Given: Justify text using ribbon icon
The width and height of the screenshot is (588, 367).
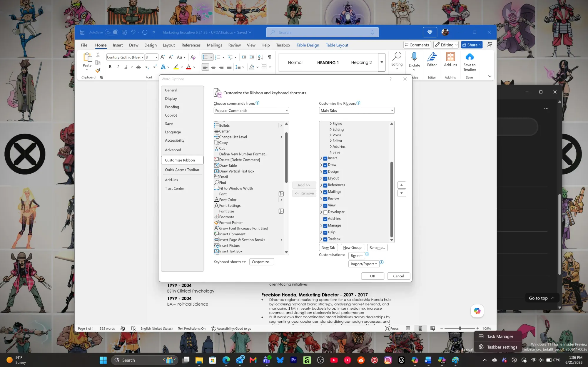Looking at the screenshot, I should click(229, 67).
